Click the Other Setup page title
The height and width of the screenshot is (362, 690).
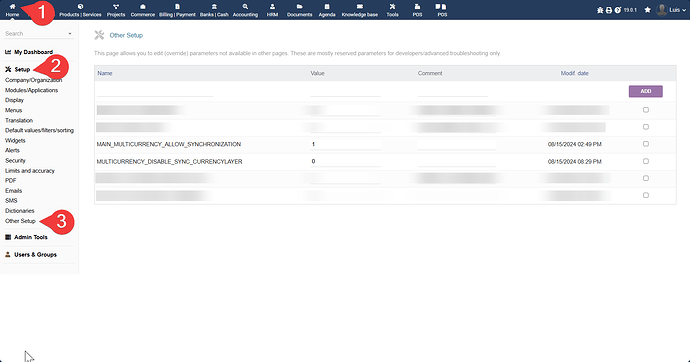126,35
